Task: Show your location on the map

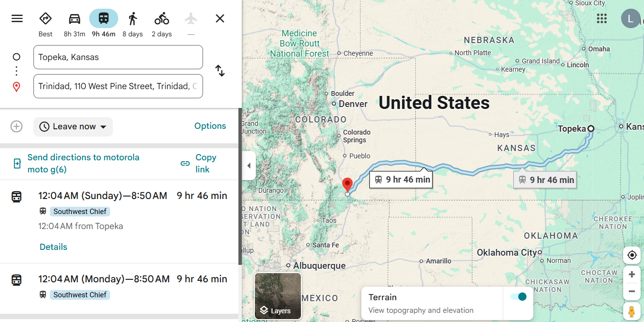Action: [632, 255]
